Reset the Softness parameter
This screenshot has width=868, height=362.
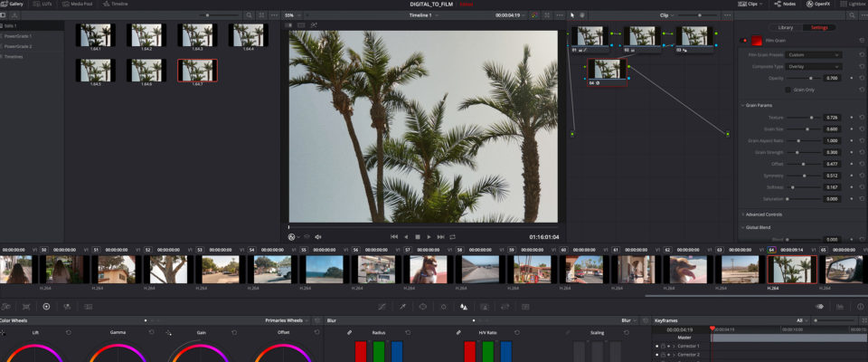pos(862,187)
